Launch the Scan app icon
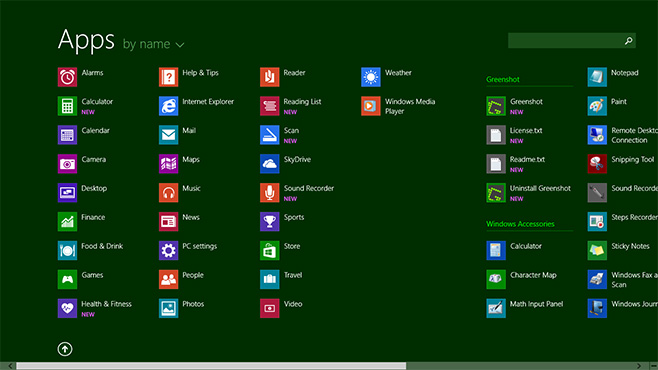 [269, 135]
